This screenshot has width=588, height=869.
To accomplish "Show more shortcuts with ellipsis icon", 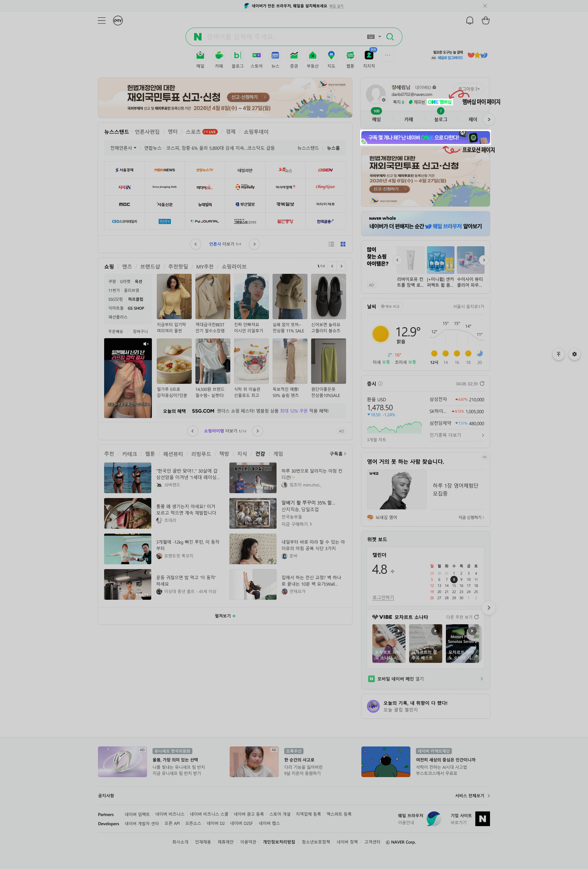I will [x=388, y=55].
